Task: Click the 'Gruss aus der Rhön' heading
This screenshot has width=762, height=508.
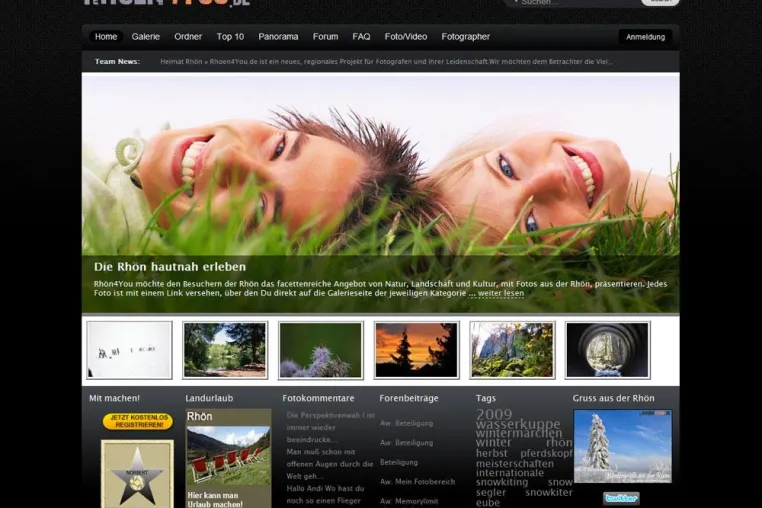Action: tap(613, 398)
